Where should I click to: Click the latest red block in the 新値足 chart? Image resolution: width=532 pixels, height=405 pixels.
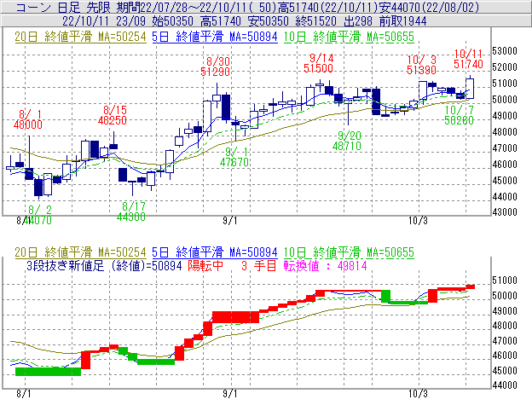click(471, 286)
